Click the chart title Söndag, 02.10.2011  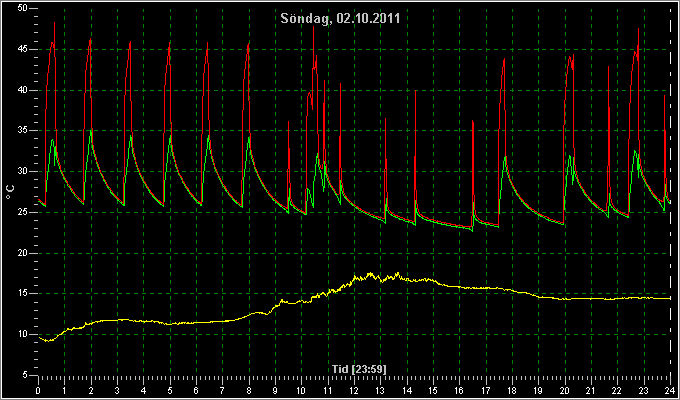340,19
